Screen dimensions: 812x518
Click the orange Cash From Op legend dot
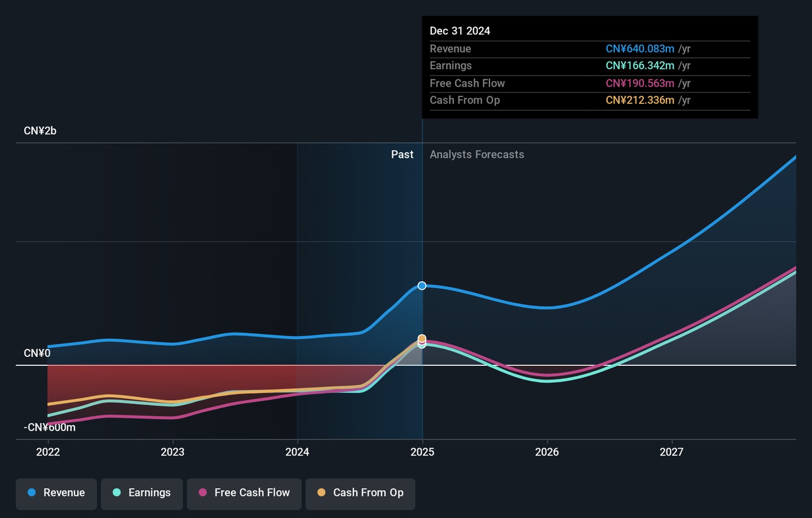pos(321,493)
